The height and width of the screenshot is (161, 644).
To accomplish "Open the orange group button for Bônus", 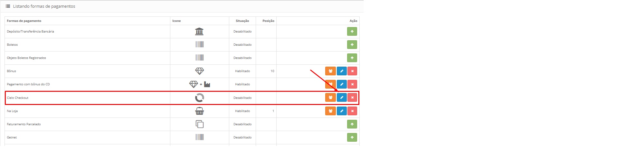I will click(x=330, y=71).
